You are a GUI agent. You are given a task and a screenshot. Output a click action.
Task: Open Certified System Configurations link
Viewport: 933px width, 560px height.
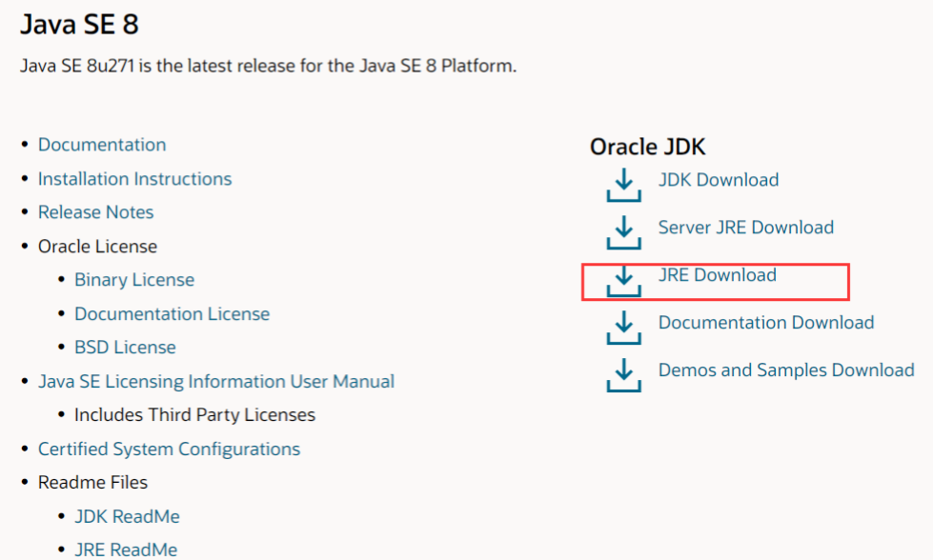click(169, 449)
